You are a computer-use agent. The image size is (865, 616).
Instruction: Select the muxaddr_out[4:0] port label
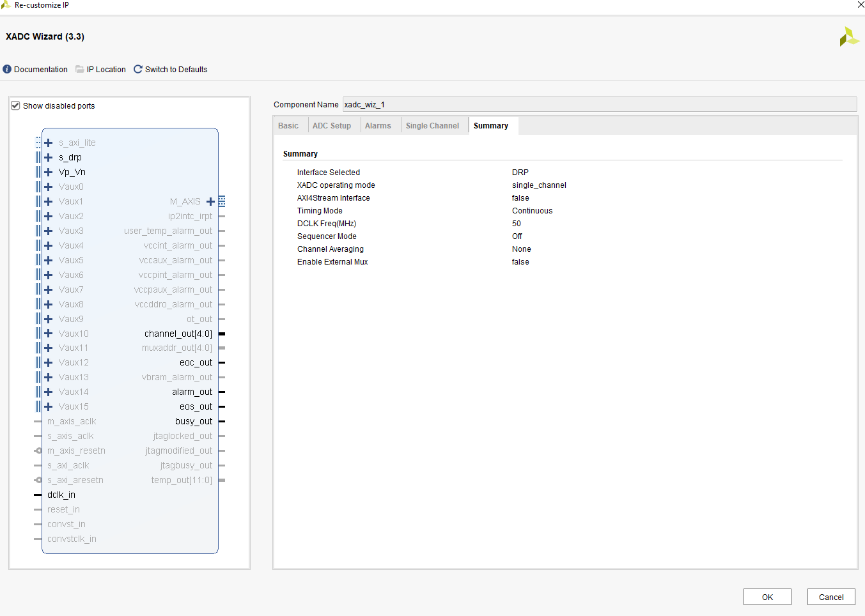(177, 348)
